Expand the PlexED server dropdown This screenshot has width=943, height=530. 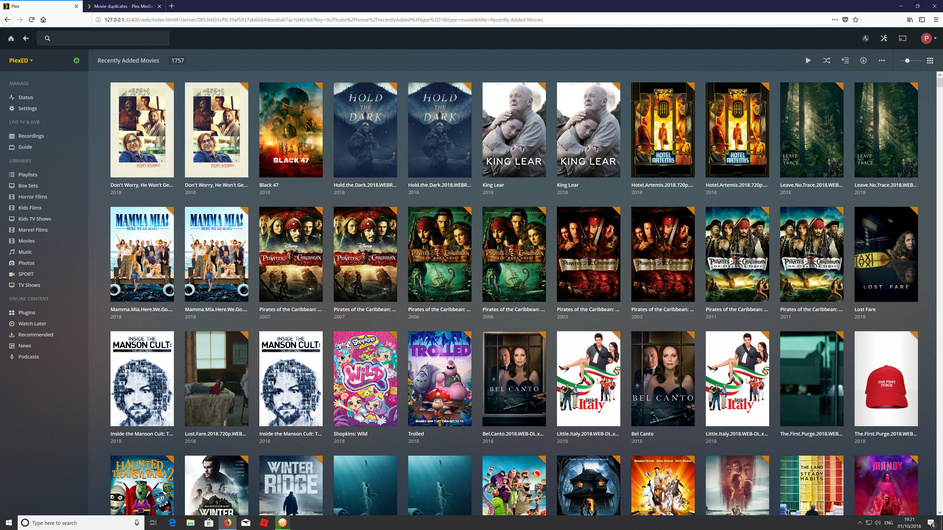coord(21,61)
